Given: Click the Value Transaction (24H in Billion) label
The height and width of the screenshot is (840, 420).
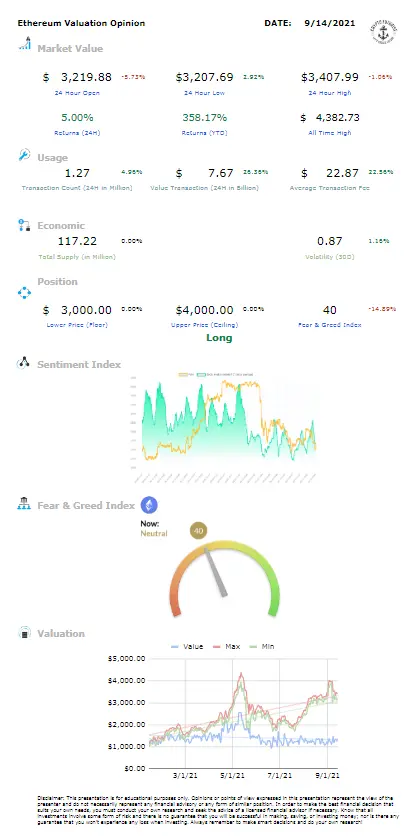Looking at the screenshot, I should coord(204,188).
